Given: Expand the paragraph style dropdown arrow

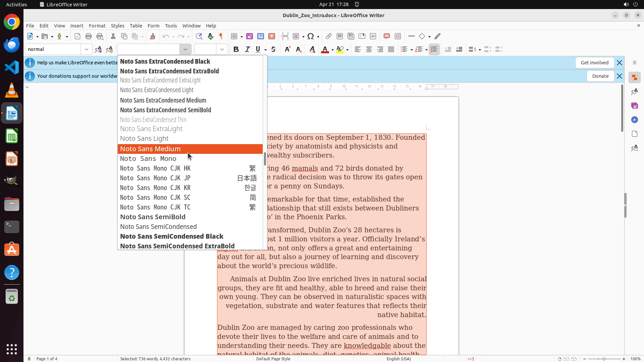Looking at the screenshot, I should (87, 49).
